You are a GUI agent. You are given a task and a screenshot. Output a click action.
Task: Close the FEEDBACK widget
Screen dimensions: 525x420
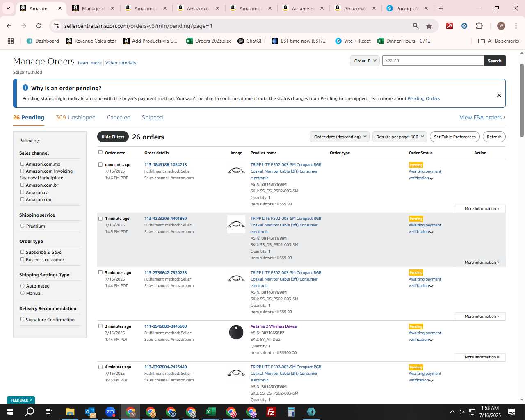[31, 400]
